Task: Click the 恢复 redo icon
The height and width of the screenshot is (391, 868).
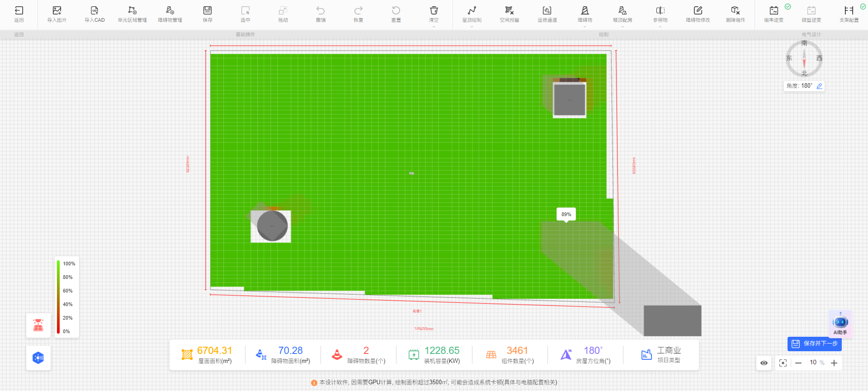Action: pyautogui.click(x=359, y=10)
